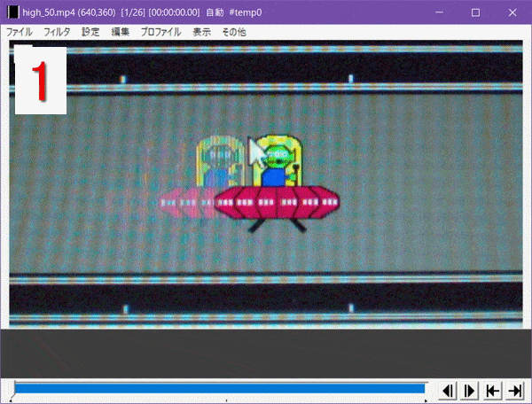The width and height of the screenshot is (532, 404).
Task: Click the UFO alien video preview
Action: click(x=266, y=184)
